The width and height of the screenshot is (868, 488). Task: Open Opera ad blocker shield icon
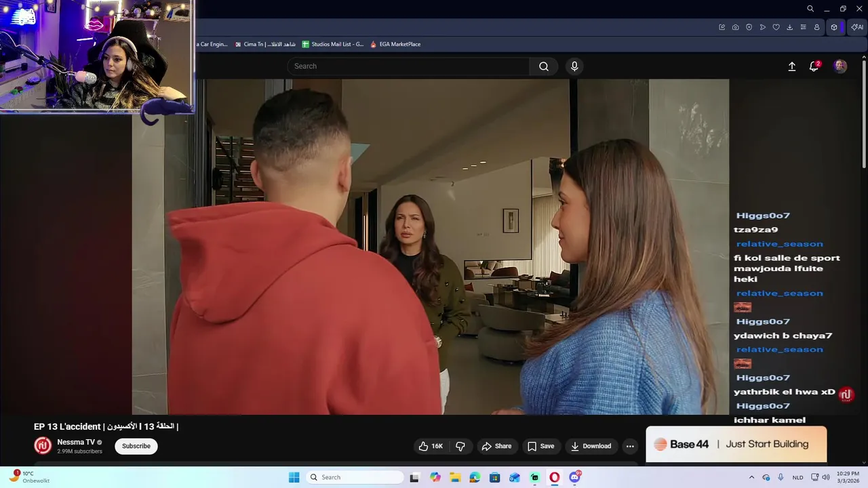tap(749, 27)
